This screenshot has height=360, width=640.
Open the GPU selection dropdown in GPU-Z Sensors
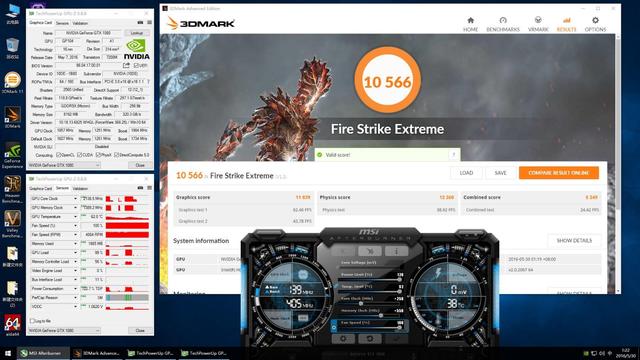pyautogui.click(x=64, y=330)
